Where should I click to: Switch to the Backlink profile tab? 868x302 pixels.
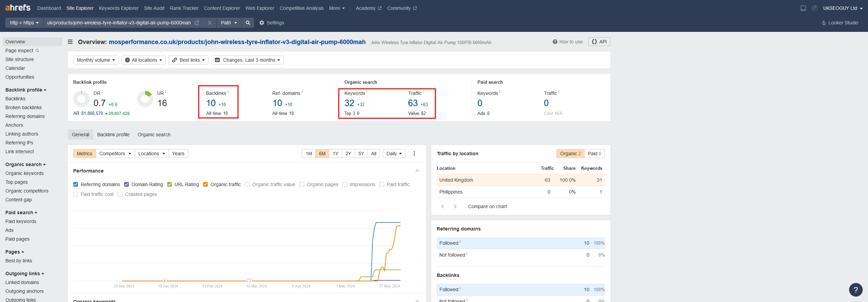[113, 135]
